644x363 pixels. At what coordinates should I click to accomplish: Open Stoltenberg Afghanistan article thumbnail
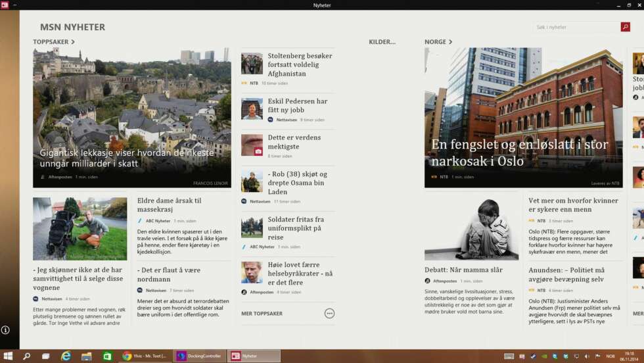(252, 63)
